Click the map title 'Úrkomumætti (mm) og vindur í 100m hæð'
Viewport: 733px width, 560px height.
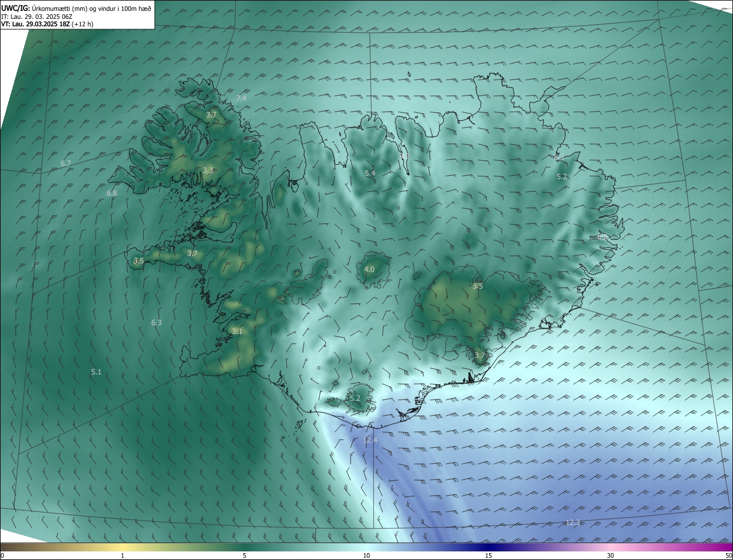(92, 8)
